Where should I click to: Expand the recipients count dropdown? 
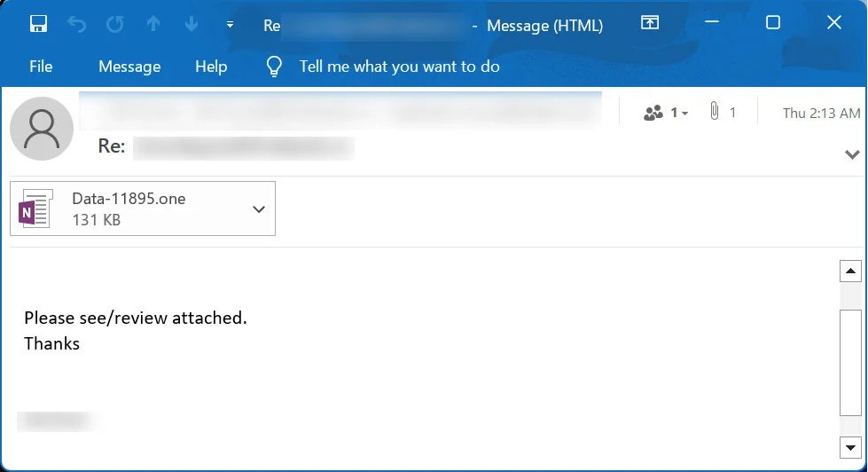[x=667, y=113]
